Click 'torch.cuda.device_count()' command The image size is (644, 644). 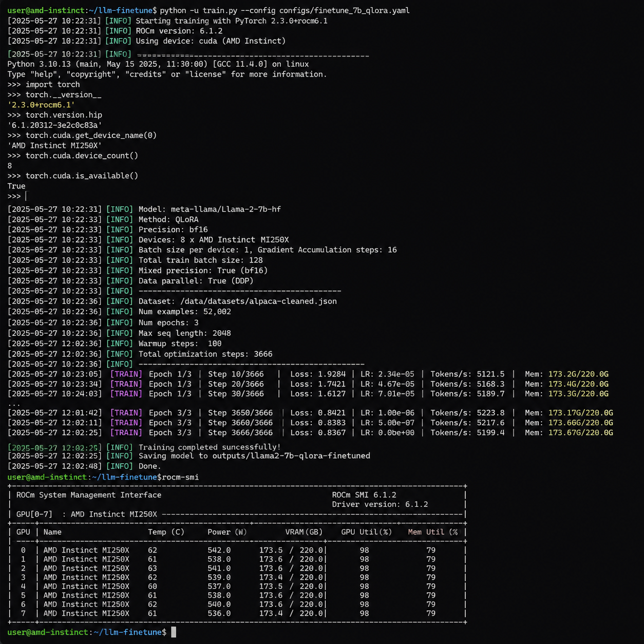(x=82, y=156)
